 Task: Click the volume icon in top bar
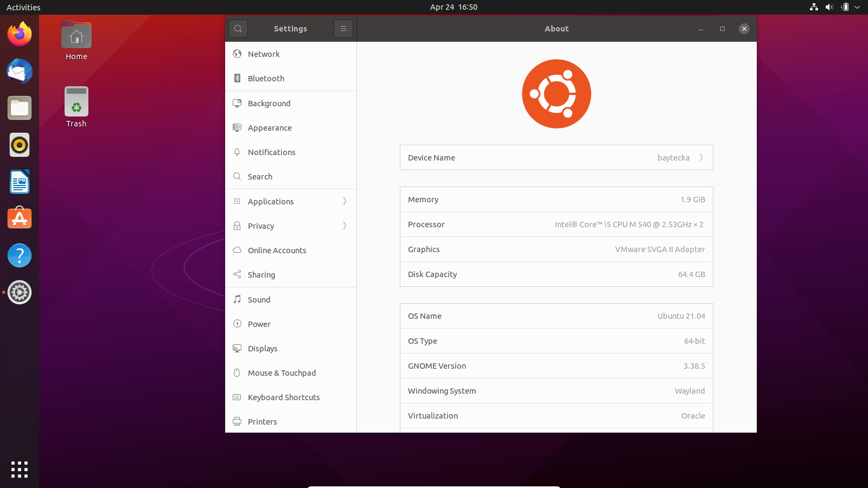pyautogui.click(x=829, y=7)
